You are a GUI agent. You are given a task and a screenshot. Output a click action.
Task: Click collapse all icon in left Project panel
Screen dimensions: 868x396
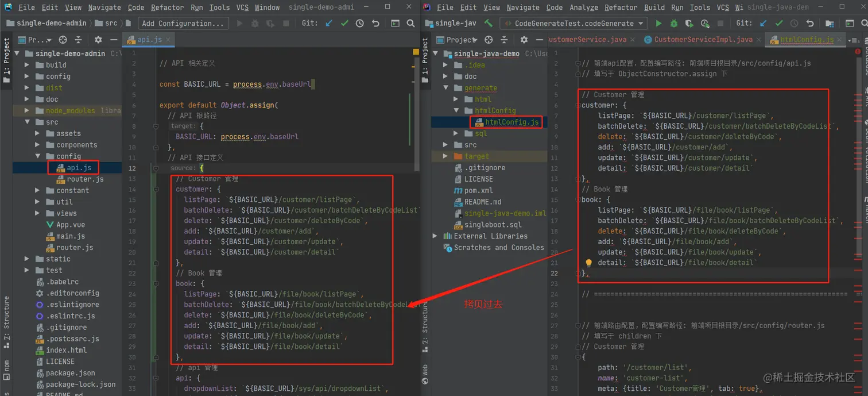click(79, 40)
